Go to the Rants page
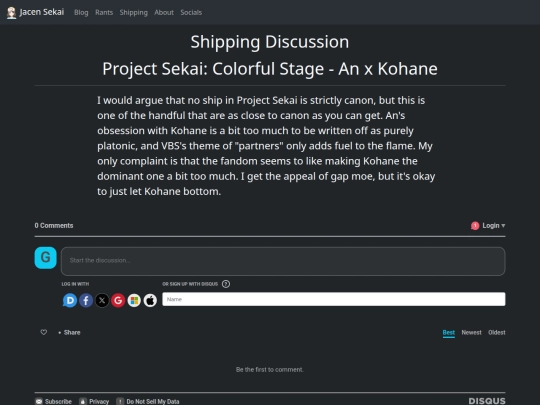The height and width of the screenshot is (405, 540). (104, 12)
